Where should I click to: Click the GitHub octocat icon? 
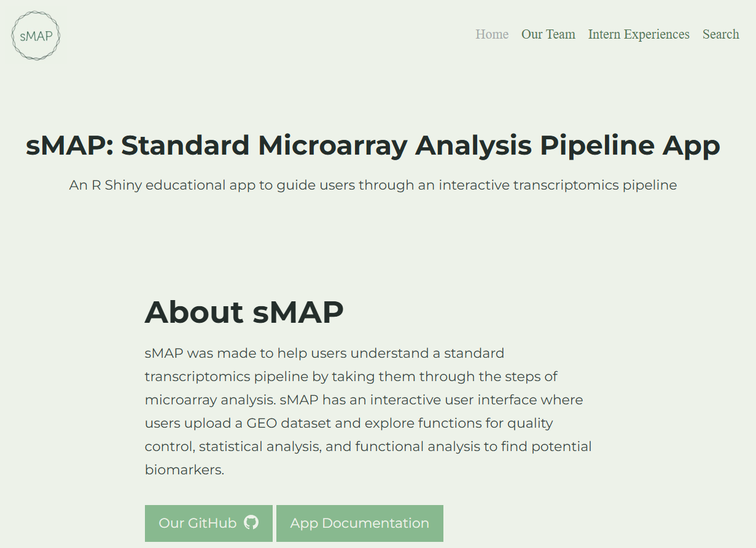click(251, 523)
